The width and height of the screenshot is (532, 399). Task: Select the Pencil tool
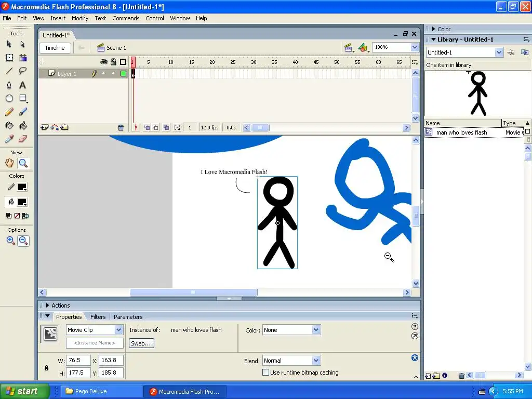[x=9, y=112]
